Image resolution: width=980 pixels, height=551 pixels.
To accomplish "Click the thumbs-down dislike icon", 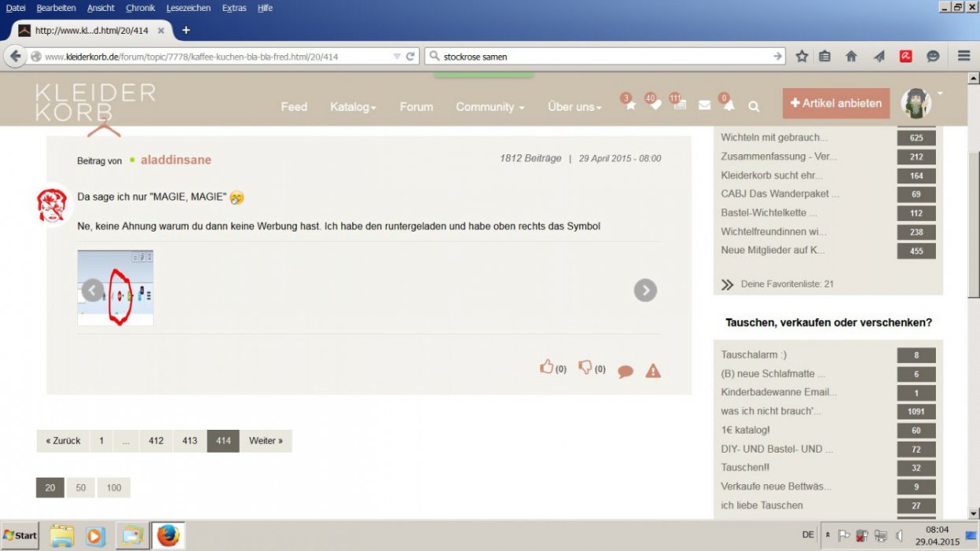I will pos(585,367).
